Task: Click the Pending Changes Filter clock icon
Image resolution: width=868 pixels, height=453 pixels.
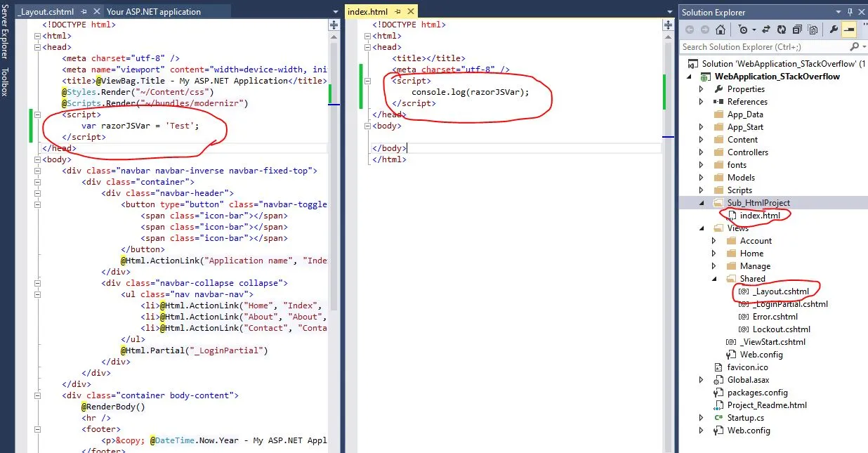Action: 743,29
